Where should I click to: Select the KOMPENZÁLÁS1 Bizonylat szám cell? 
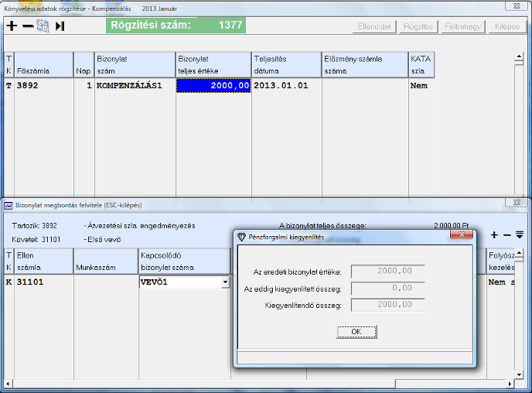pyautogui.click(x=135, y=86)
